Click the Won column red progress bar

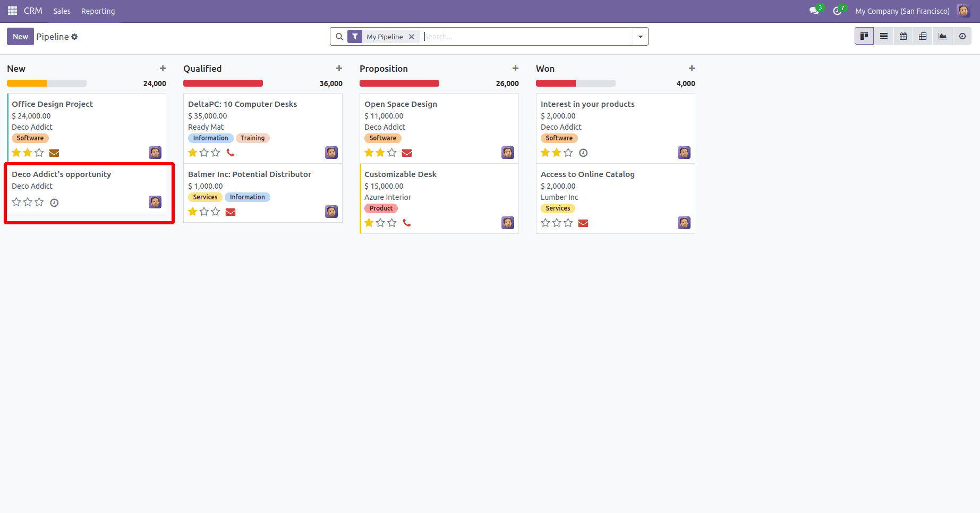pyautogui.click(x=556, y=83)
